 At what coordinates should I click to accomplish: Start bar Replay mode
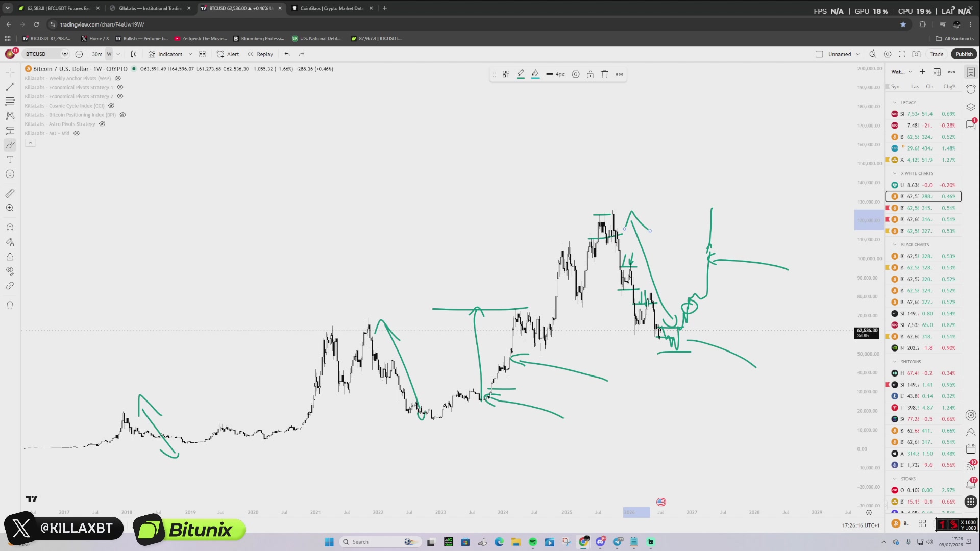[260, 54]
